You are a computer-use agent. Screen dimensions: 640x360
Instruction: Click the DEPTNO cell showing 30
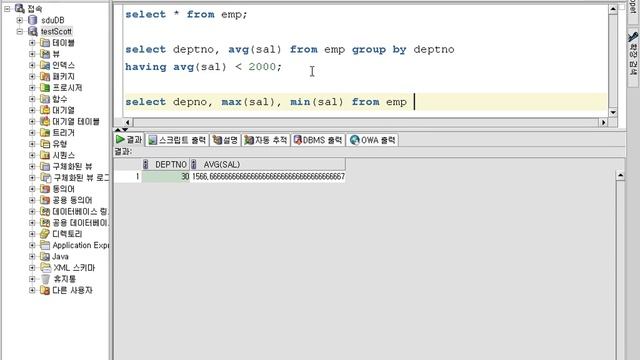[166, 177]
